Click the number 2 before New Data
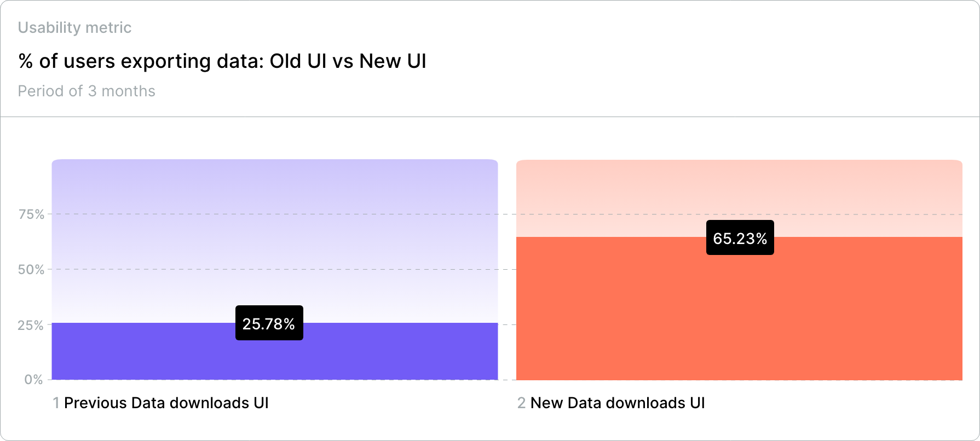The width and height of the screenshot is (980, 441). (x=521, y=403)
